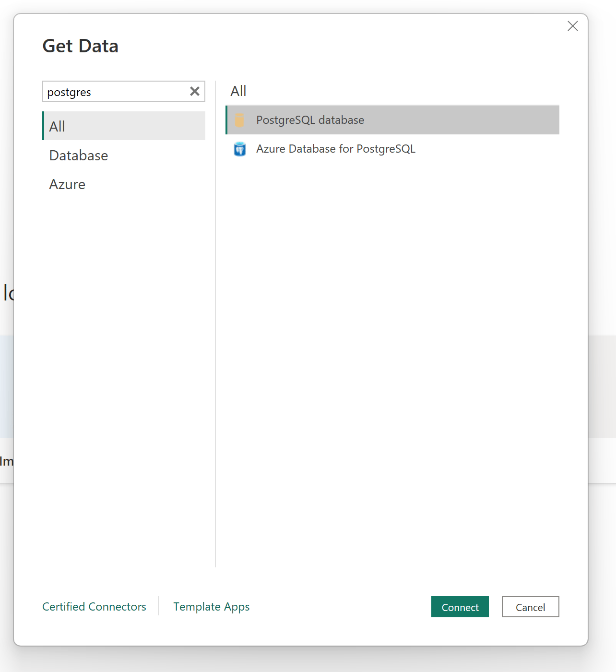
Task: Click the Cancel button
Action: [x=530, y=607]
